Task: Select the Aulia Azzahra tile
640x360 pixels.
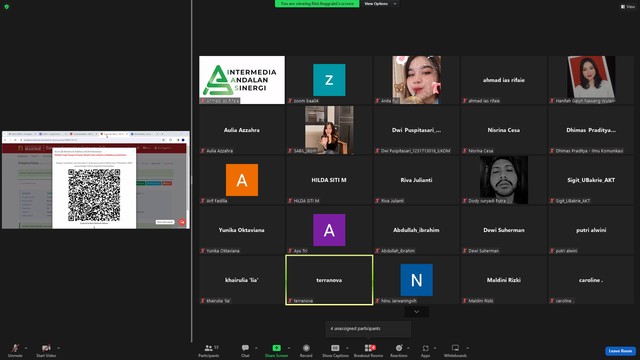Action: point(242,130)
